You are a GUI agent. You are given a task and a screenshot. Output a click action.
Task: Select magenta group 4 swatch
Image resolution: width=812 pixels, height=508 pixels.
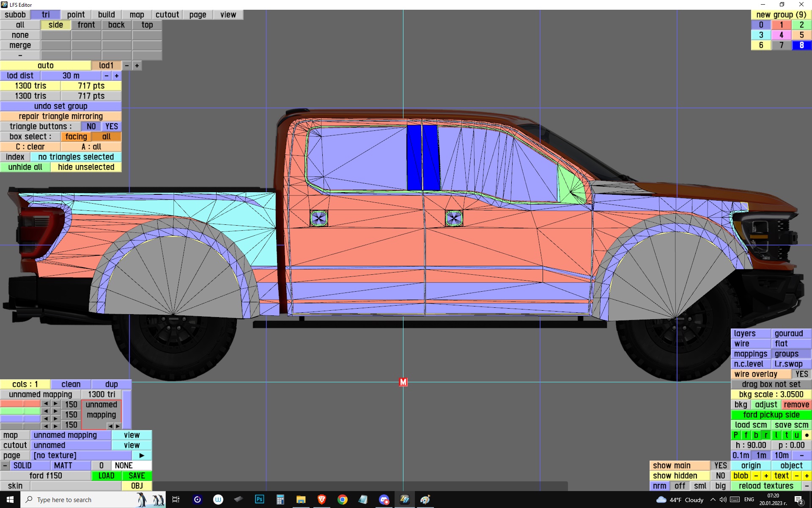pos(781,35)
